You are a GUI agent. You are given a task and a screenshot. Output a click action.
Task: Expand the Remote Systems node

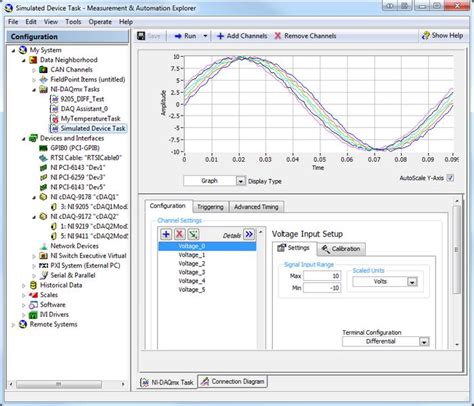click(x=13, y=325)
